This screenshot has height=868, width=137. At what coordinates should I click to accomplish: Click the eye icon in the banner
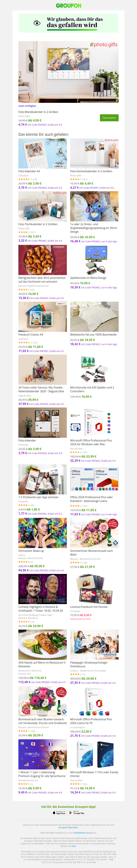(37, 23)
